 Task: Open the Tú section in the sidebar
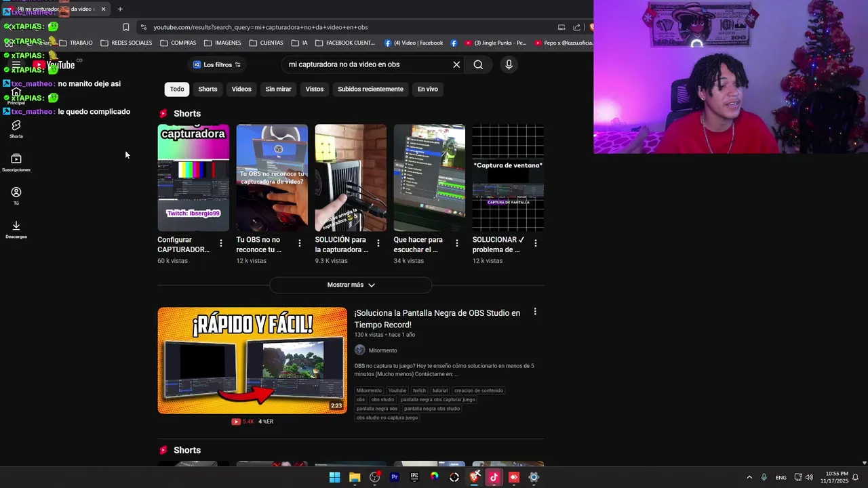16,196
